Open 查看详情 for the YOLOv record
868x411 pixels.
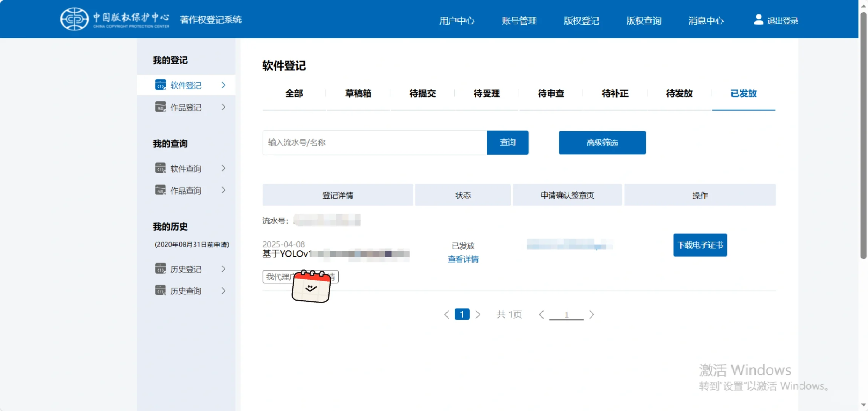click(x=463, y=259)
